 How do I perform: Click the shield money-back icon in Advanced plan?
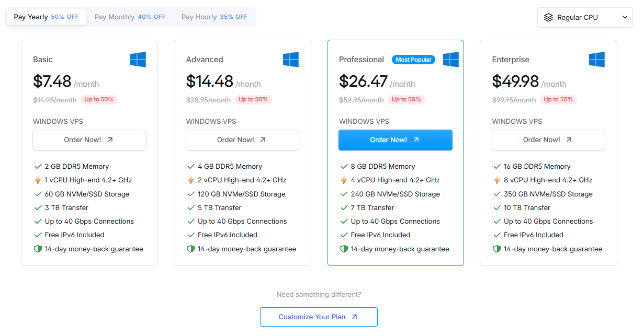tap(191, 249)
